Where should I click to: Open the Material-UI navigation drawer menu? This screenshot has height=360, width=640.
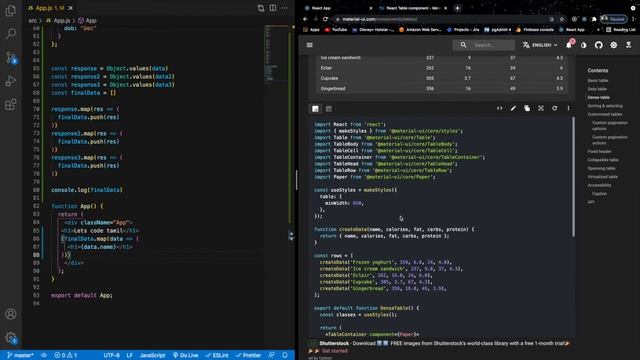[x=309, y=45]
